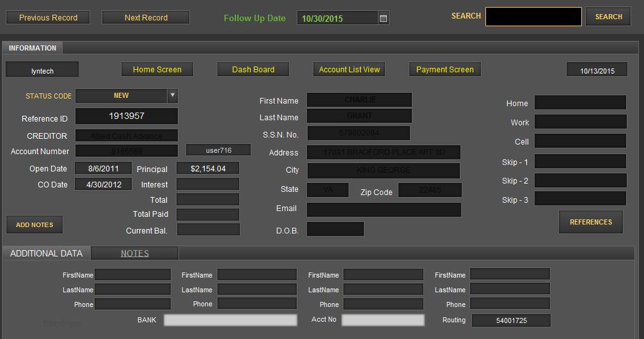Open the Dash Board
Viewport: 644px width, 339px height.
pyautogui.click(x=253, y=69)
